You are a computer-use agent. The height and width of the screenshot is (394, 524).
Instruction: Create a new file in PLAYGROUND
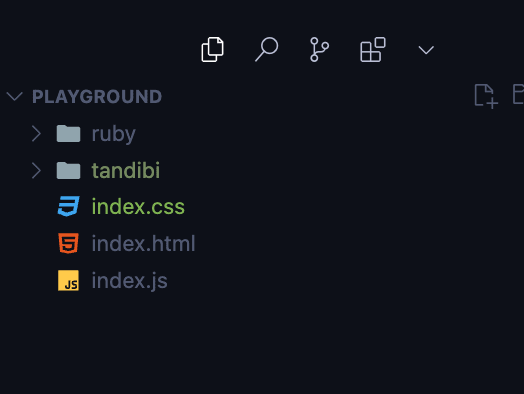[x=486, y=96]
